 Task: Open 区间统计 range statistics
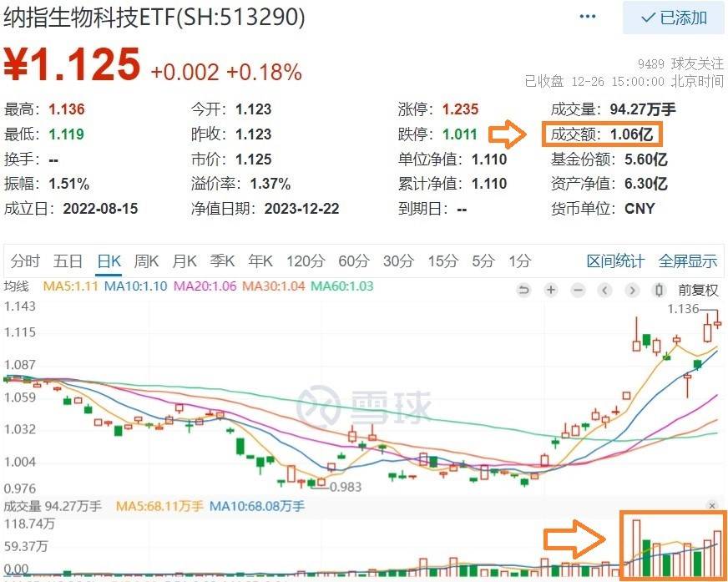click(x=615, y=261)
